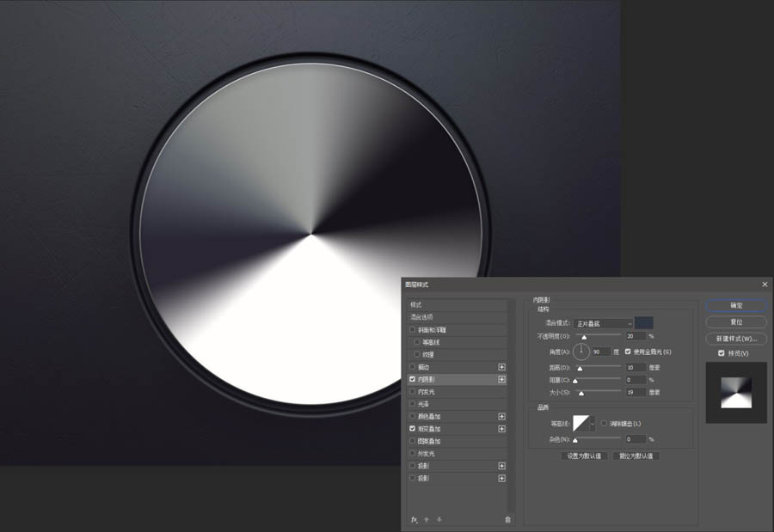Click plus icon beside 渐变叠加
This screenshot has width=774, height=532.
501,428
